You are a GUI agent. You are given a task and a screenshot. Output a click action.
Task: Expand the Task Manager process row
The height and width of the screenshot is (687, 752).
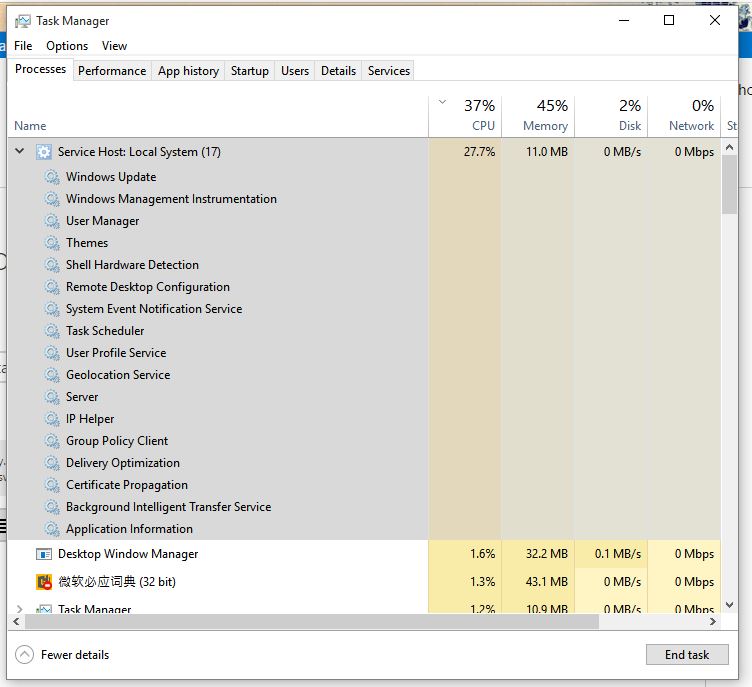point(19,609)
